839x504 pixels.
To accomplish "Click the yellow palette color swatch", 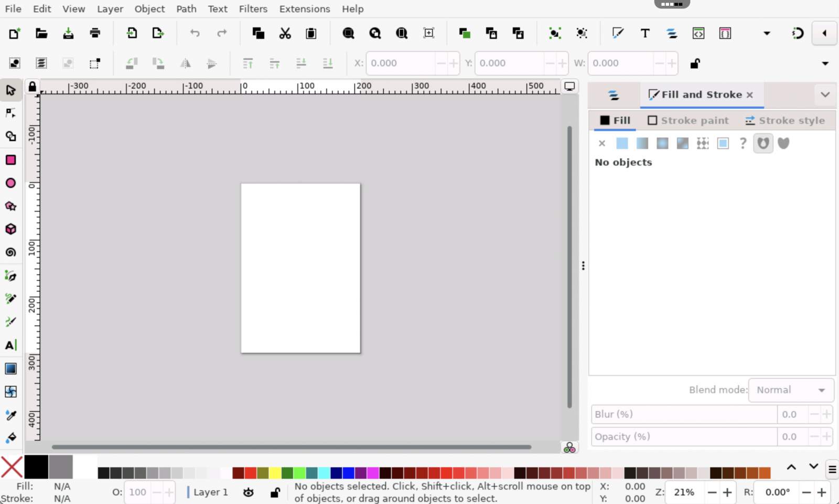I will point(275,473).
